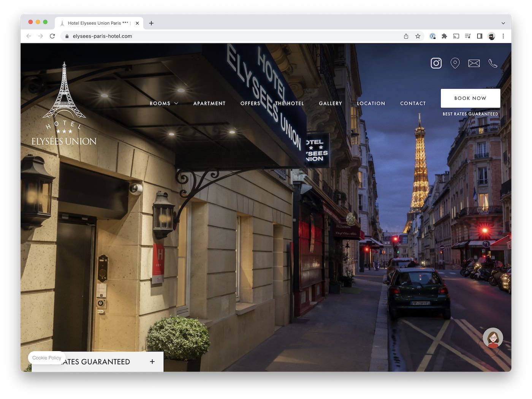Bookmark this page with the star icon
Image resolution: width=532 pixels, height=399 pixels.
[x=418, y=36]
